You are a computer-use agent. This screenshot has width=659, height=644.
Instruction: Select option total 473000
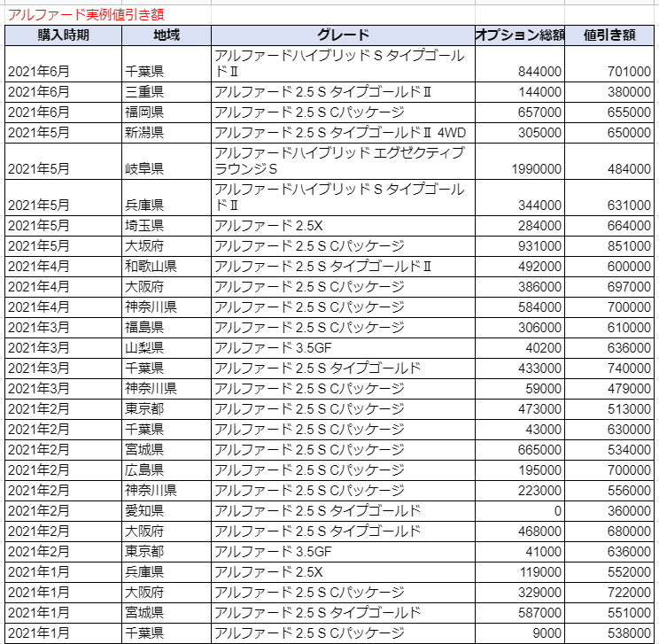click(520, 409)
